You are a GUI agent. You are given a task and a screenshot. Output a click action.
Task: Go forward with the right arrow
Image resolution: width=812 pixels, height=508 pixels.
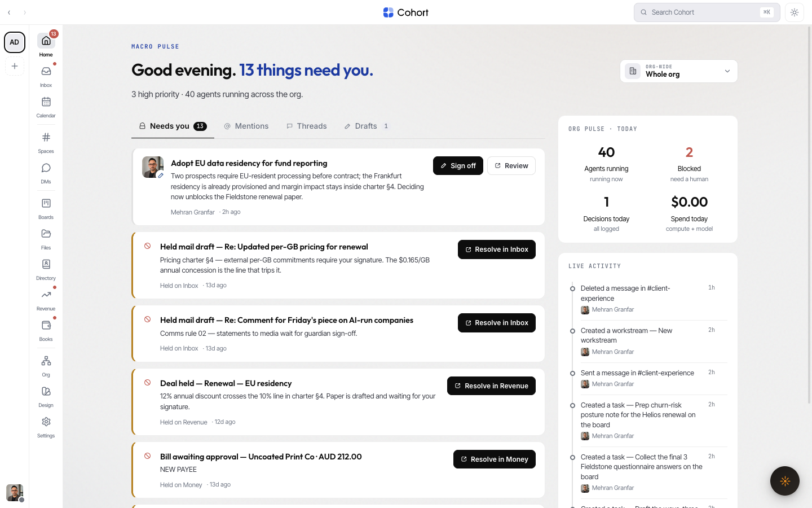coord(25,12)
